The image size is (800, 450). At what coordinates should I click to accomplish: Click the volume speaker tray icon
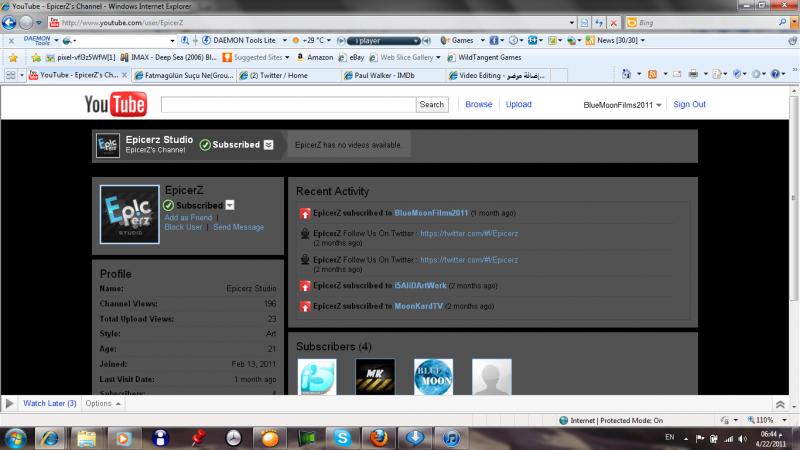[x=743, y=439]
